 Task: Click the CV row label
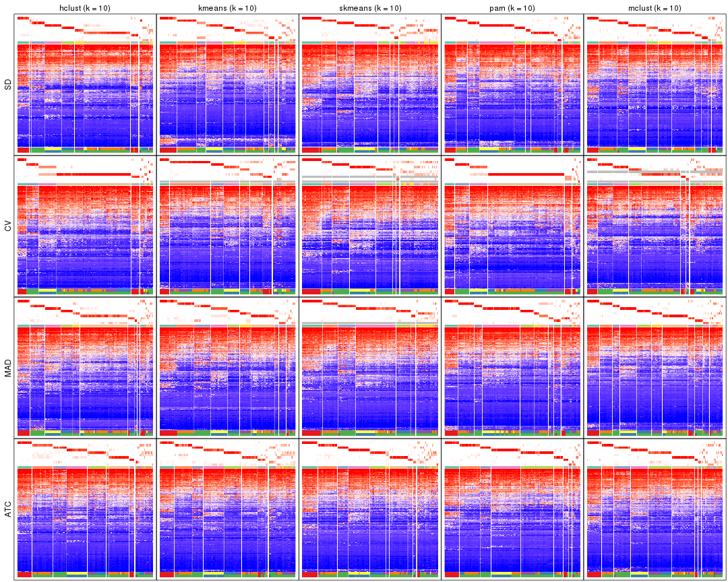click(8, 226)
